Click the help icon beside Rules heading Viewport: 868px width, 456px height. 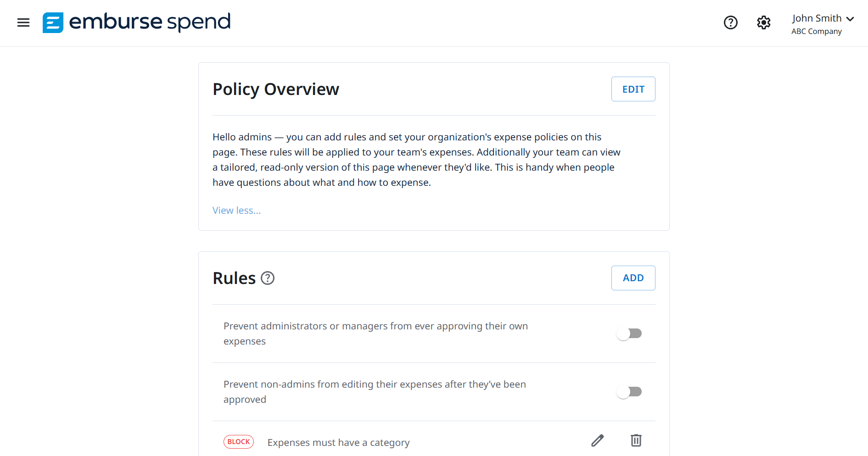click(268, 278)
